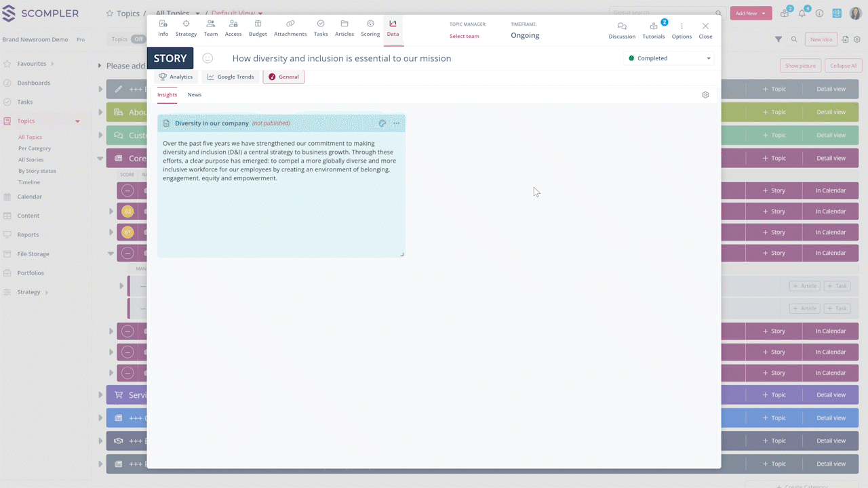Open the three-dot menu on the insight card

pyautogui.click(x=397, y=123)
